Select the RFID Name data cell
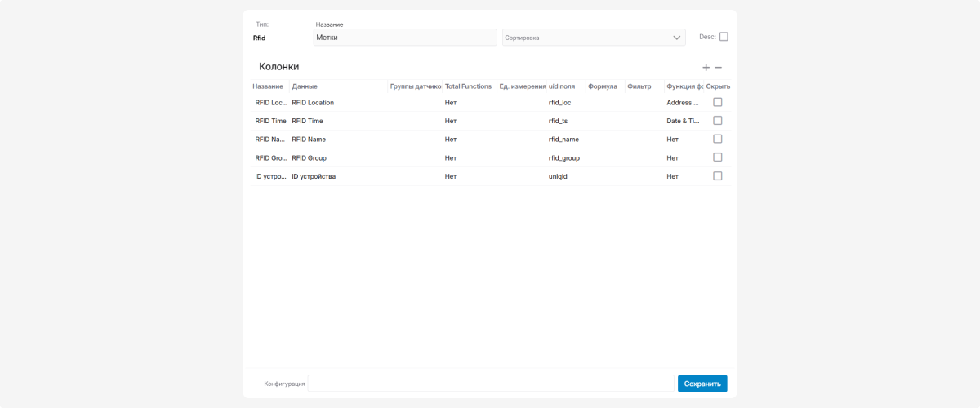This screenshot has width=980, height=408. tap(309, 140)
